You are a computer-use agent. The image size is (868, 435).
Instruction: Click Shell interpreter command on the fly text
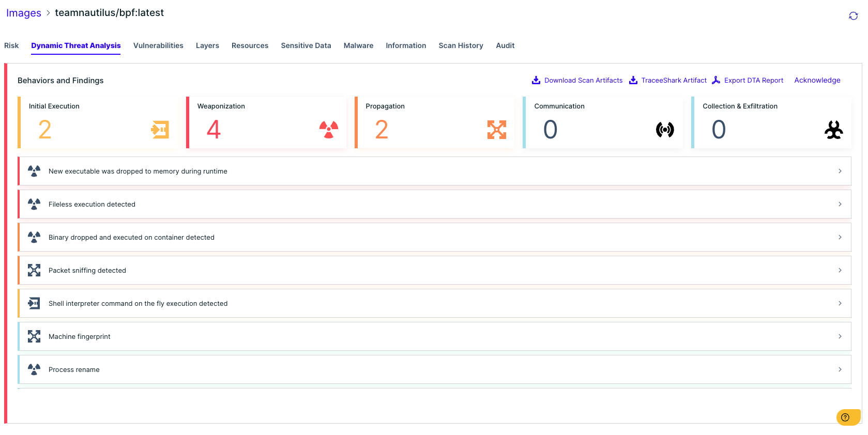pyautogui.click(x=138, y=303)
